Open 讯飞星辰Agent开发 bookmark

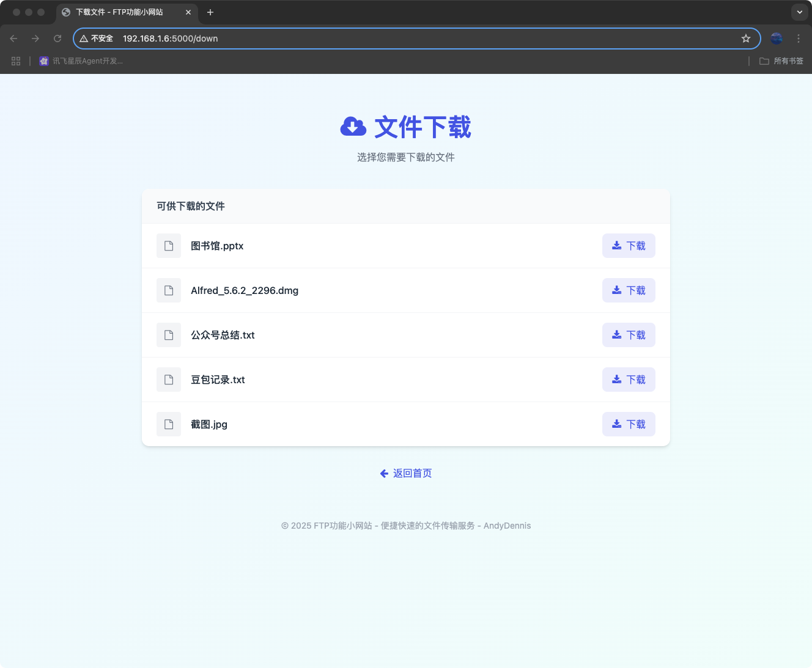81,61
